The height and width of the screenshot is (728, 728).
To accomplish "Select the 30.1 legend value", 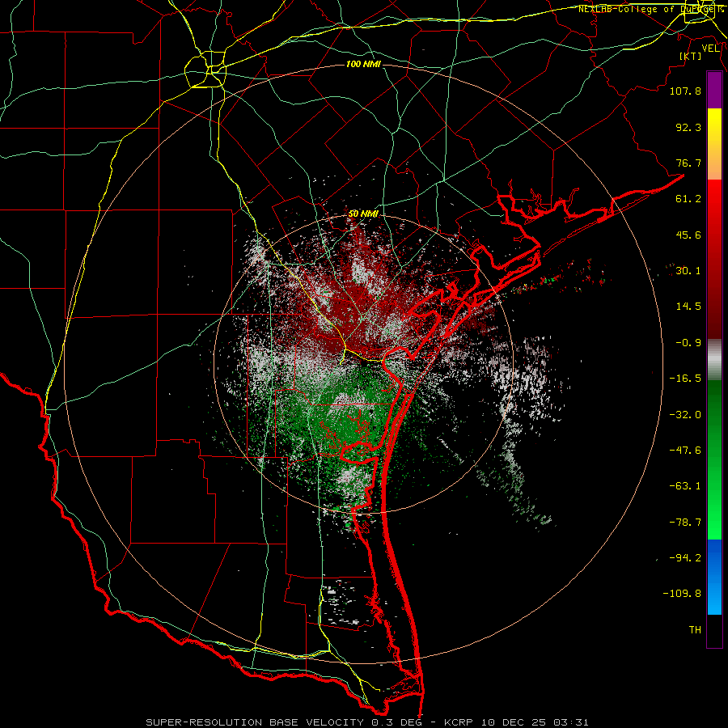I will [688, 271].
